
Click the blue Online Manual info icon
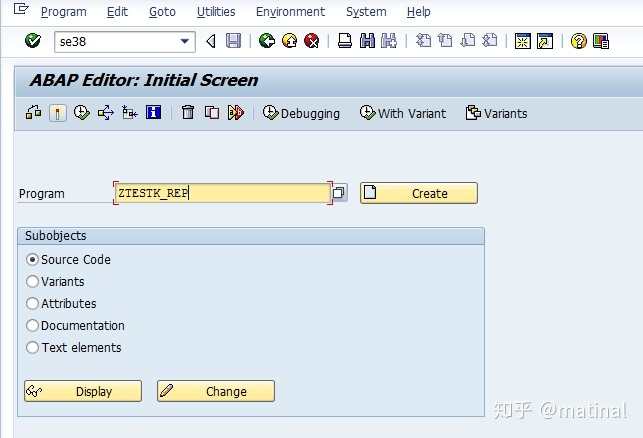[153, 112]
